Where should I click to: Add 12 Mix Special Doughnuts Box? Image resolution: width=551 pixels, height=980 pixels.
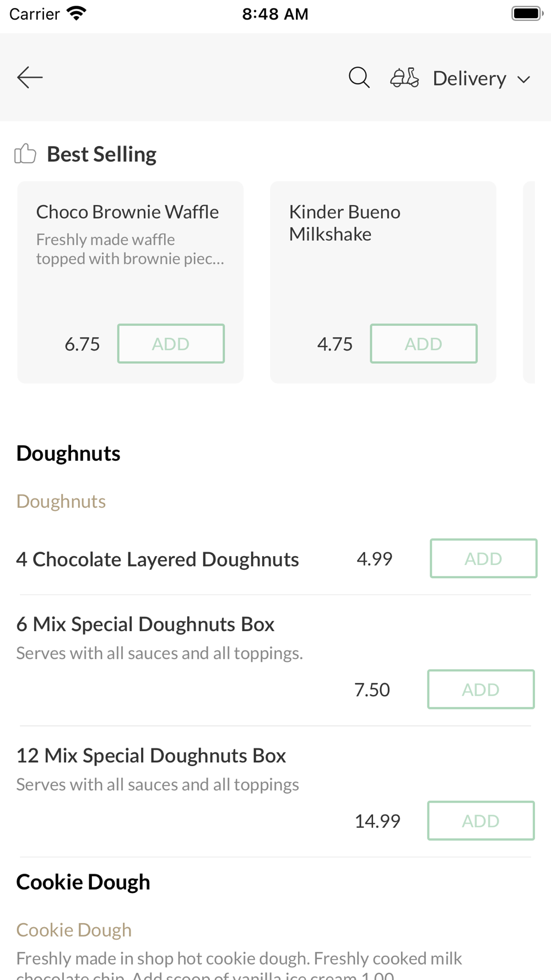481,821
